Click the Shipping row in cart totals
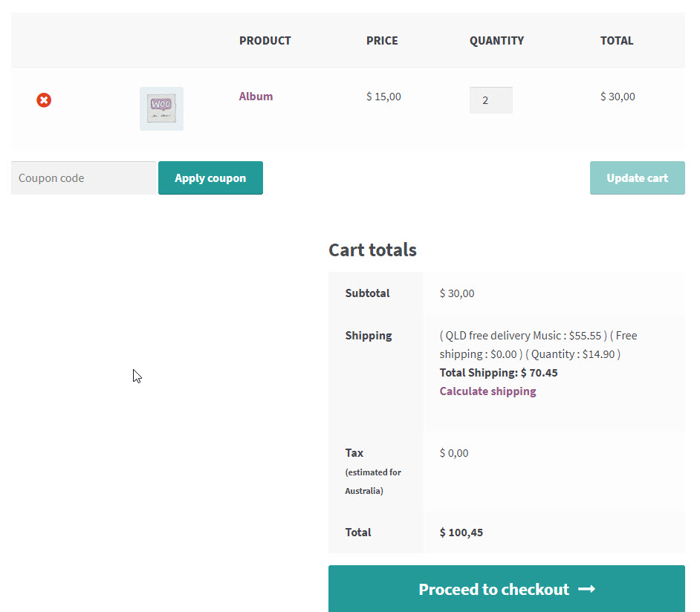Viewport: 700px width, 612px height. pyautogui.click(x=368, y=335)
